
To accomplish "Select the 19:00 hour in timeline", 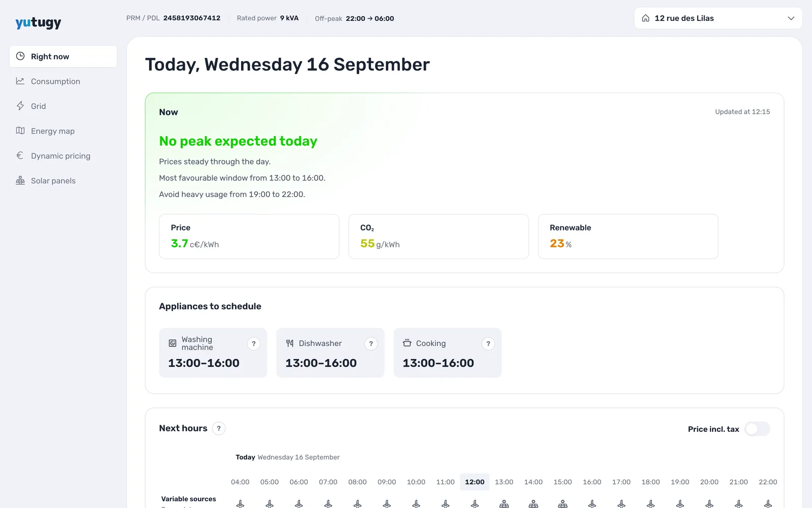I will click(680, 482).
